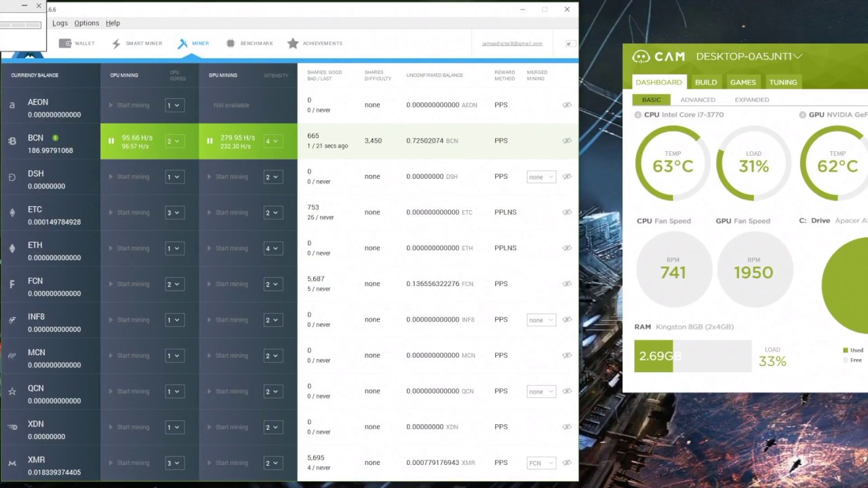
Task: Open the Games tab in CAM
Action: 743,82
